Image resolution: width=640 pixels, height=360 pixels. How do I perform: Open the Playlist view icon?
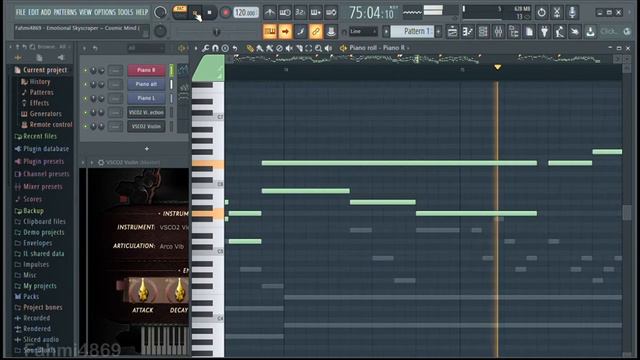coord(452,31)
